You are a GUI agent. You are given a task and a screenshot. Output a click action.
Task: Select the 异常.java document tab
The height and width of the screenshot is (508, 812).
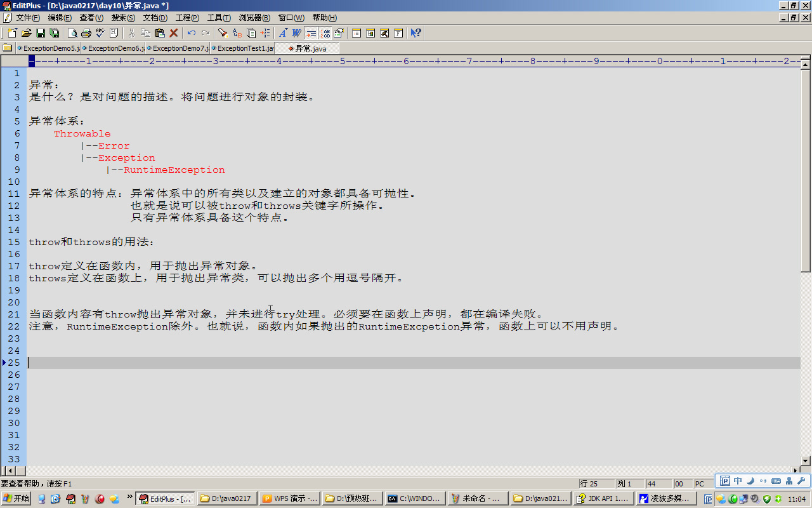[x=307, y=48]
